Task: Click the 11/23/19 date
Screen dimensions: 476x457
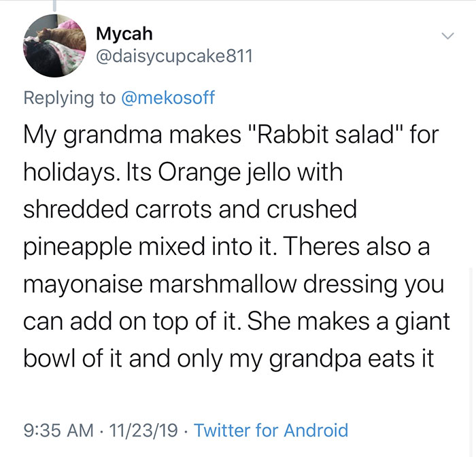Action: coord(143,430)
